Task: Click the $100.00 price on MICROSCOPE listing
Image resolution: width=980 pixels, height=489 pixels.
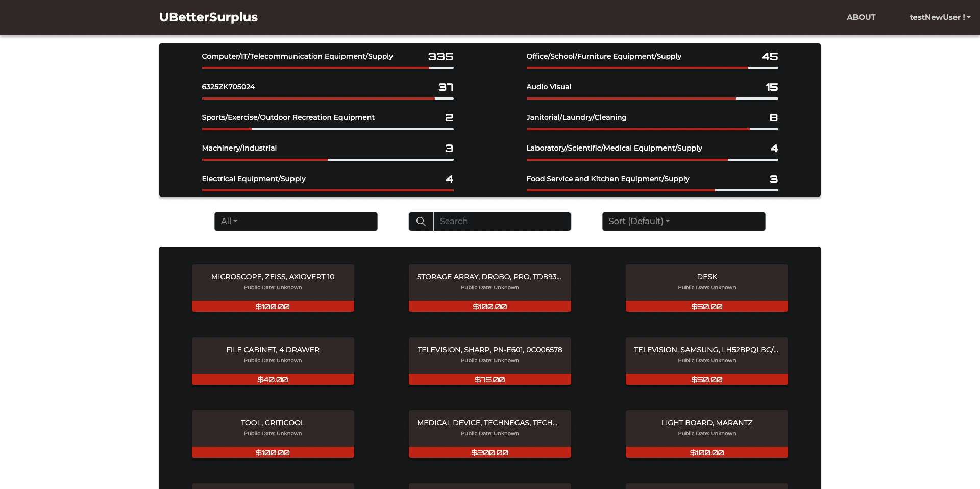Action: pos(273,306)
